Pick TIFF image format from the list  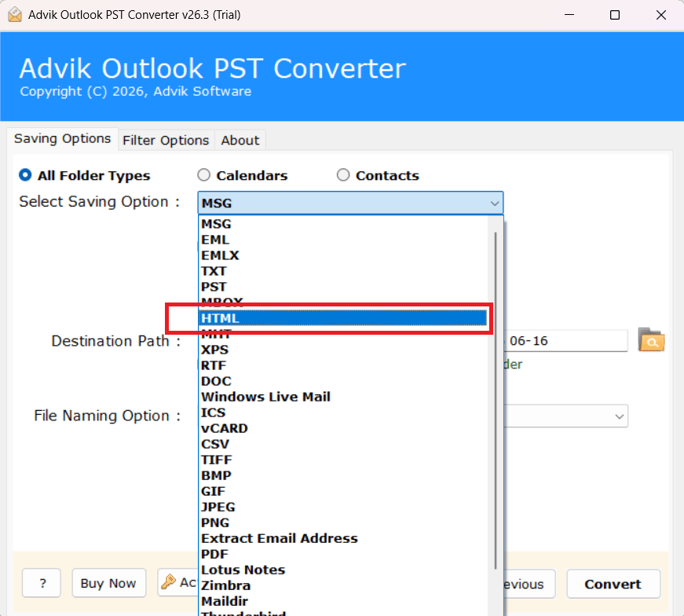[x=343, y=460]
